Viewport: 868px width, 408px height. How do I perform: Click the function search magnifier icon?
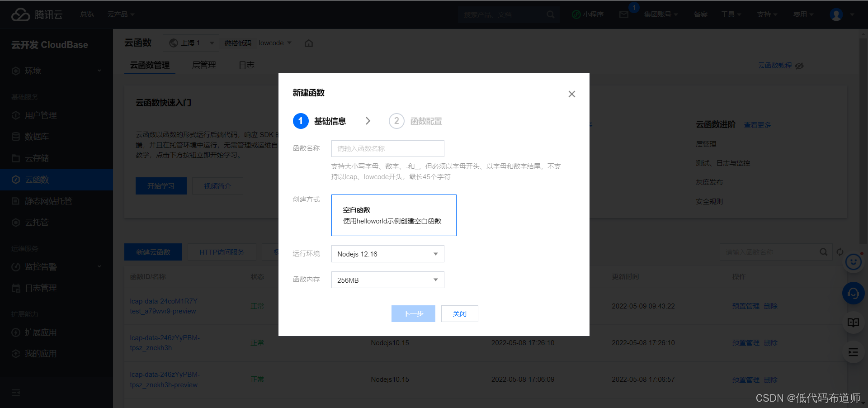pos(824,252)
